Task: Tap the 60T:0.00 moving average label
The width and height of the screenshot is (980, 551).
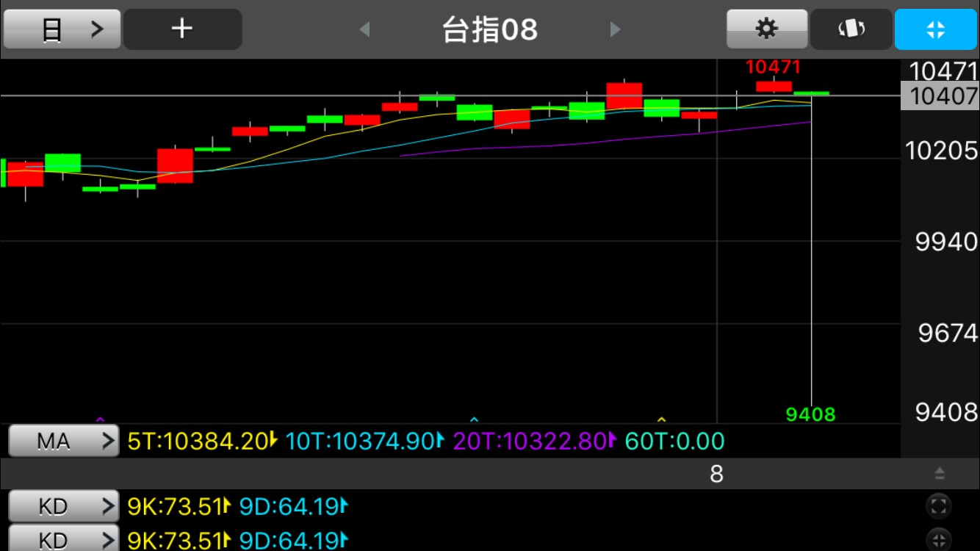Action: 674,441
